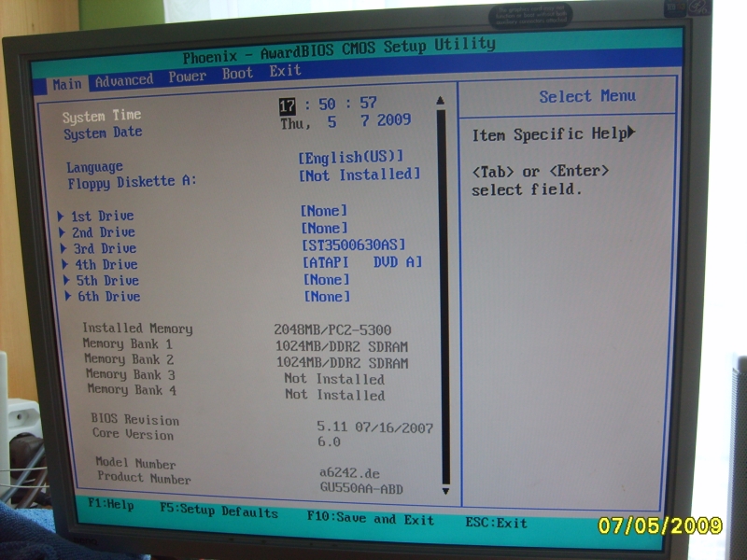Select the Language label
The height and width of the screenshot is (560, 747).
click(x=95, y=167)
